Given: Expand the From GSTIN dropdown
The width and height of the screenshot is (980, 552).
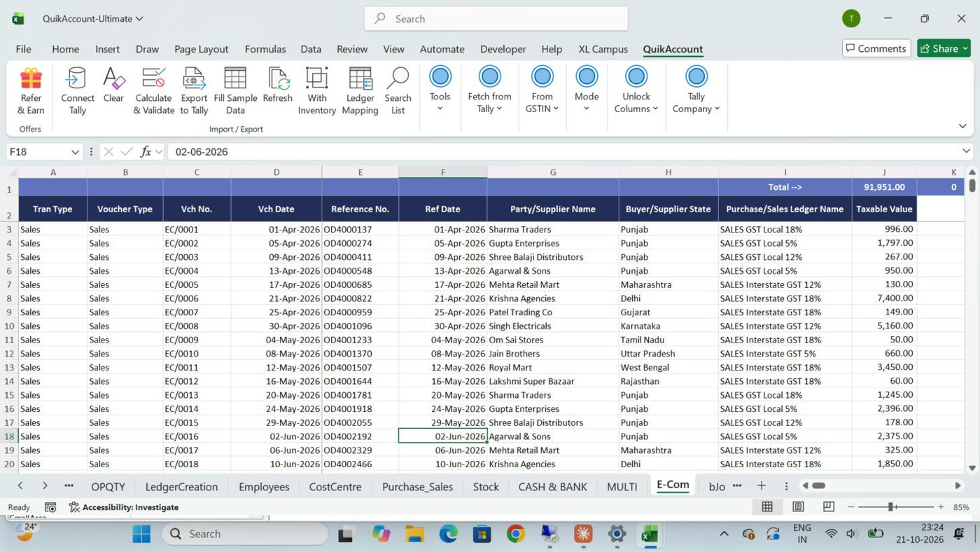Looking at the screenshot, I should 542,90.
